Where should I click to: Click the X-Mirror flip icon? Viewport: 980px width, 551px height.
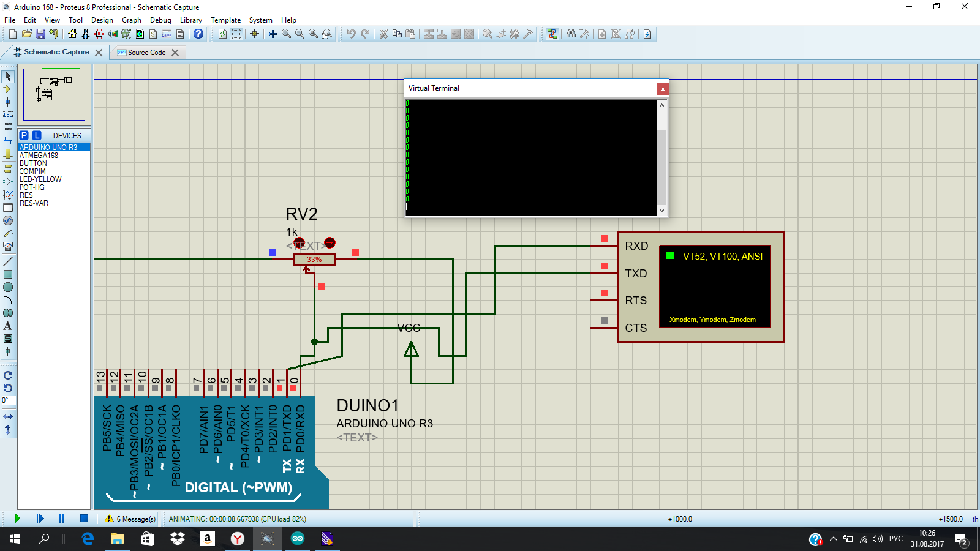[8, 417]
